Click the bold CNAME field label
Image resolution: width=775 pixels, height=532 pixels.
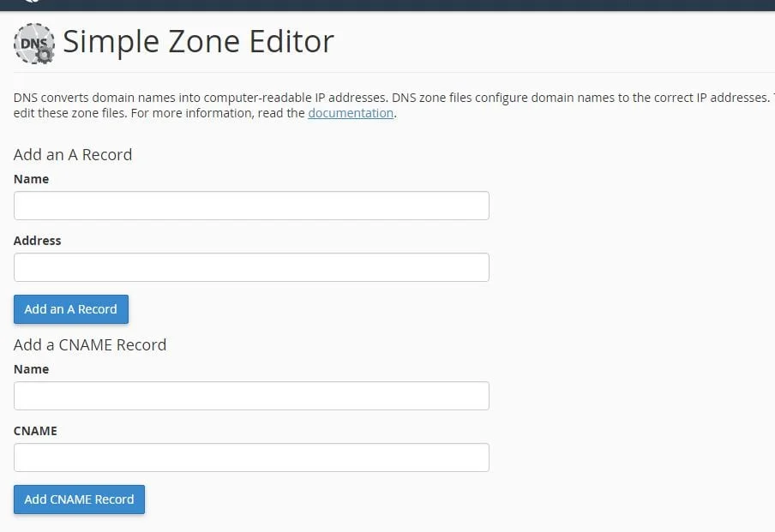pos(36,431)
